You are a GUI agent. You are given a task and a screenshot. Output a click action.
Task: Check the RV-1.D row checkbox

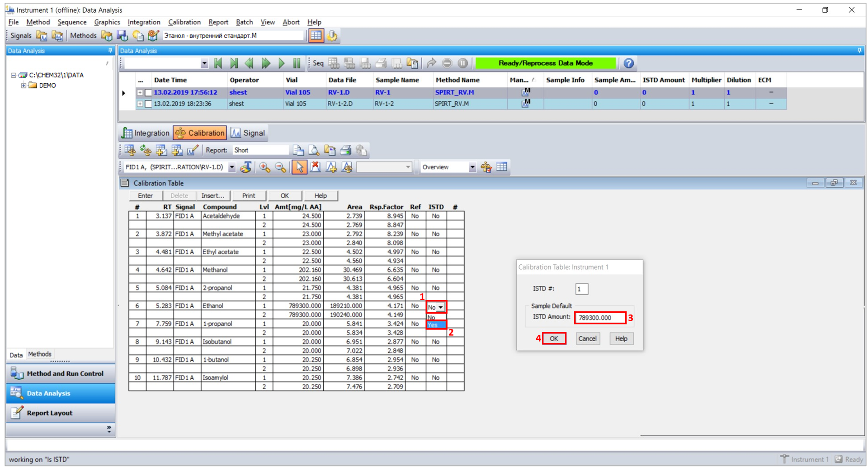coord(148,92)
